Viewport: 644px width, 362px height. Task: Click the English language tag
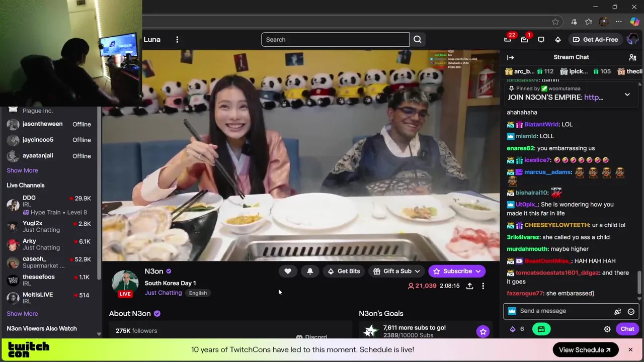click(x=198, y=293)
